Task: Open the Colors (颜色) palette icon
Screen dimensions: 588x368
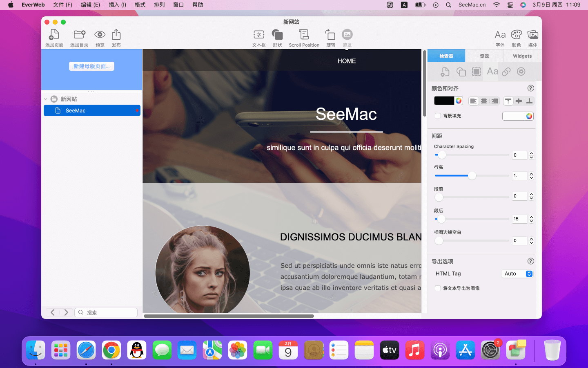Action: click(516, 35)
